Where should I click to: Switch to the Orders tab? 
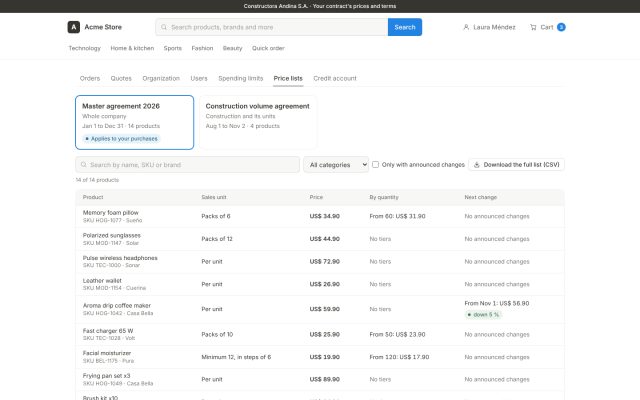click(x=90, y=78)
